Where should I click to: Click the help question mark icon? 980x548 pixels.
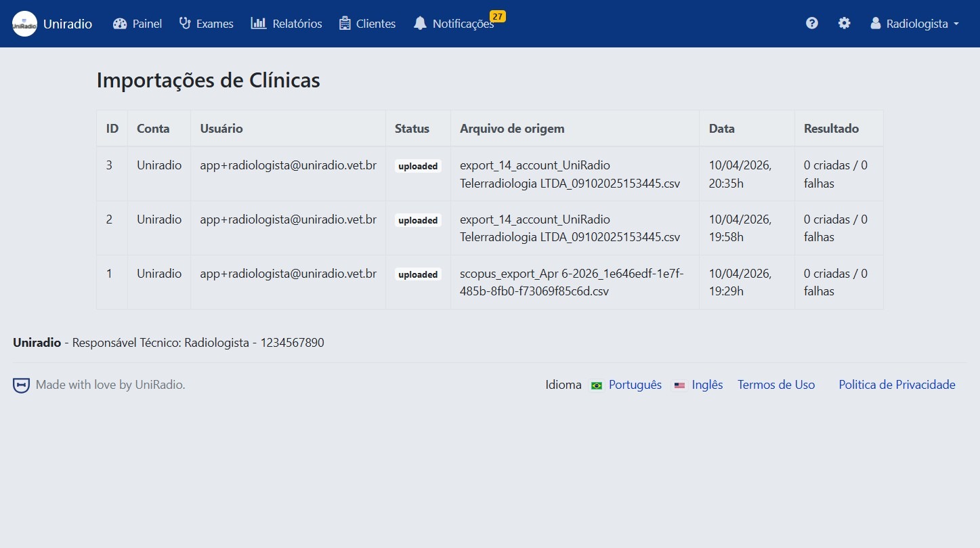point(811,22)
